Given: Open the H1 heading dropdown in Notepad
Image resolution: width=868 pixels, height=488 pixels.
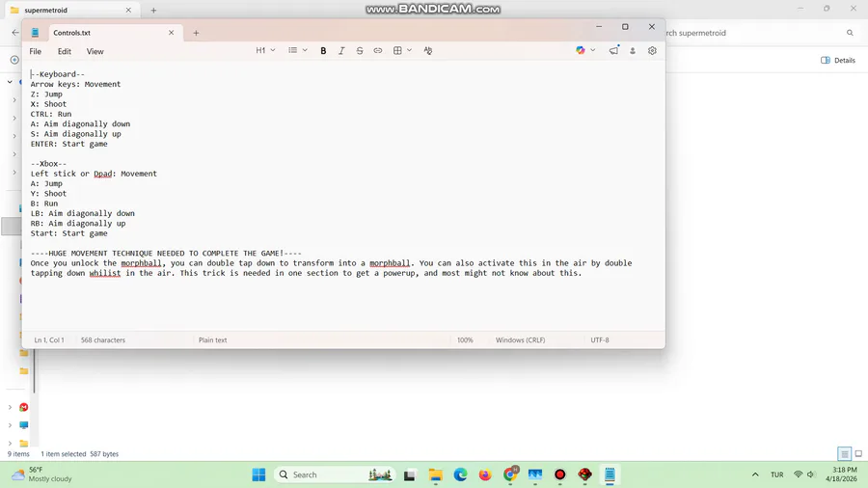Looking at the screenshot, I should coord(265,50).
